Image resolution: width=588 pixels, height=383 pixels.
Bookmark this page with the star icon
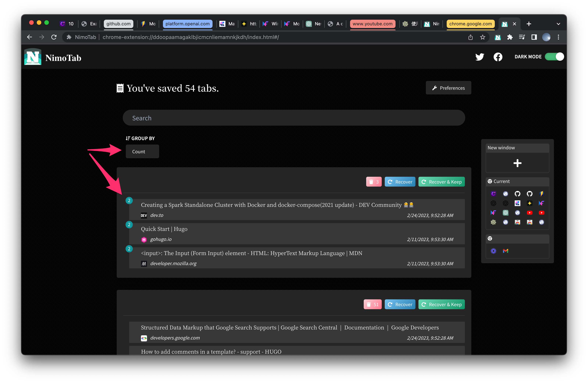482,37
